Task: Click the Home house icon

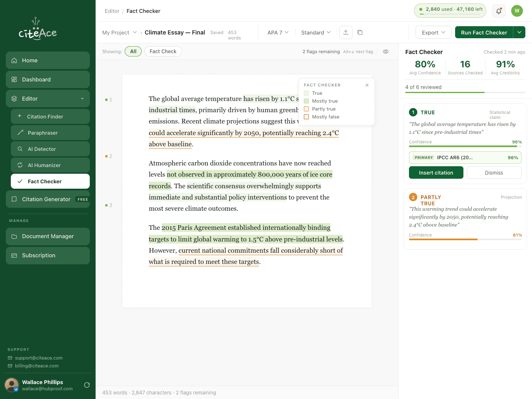Action: (14, 60)
